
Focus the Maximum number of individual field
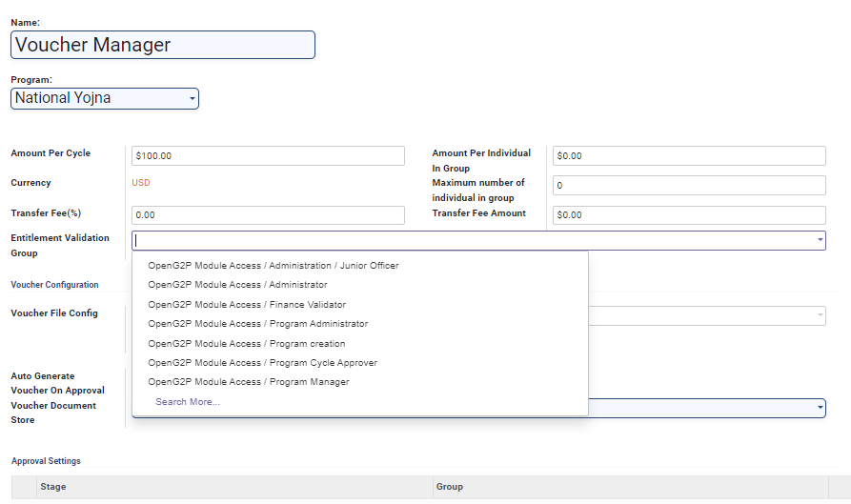(689, 186)
